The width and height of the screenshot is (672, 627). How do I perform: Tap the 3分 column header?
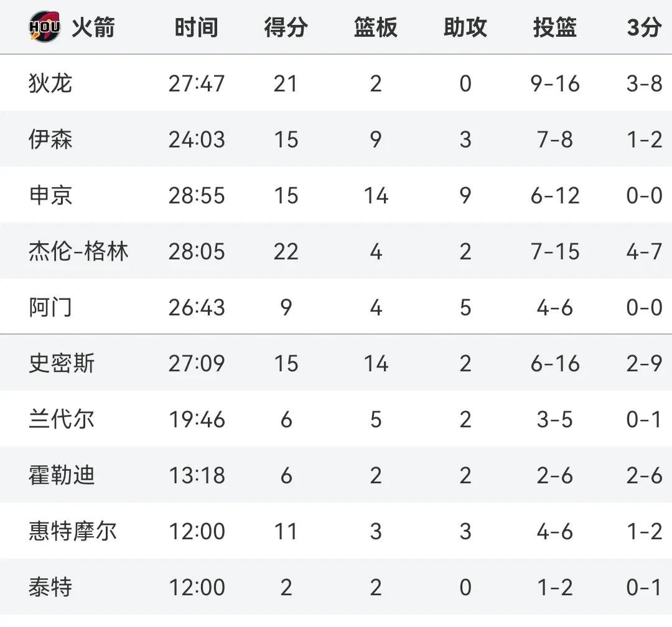click(643, 27)
